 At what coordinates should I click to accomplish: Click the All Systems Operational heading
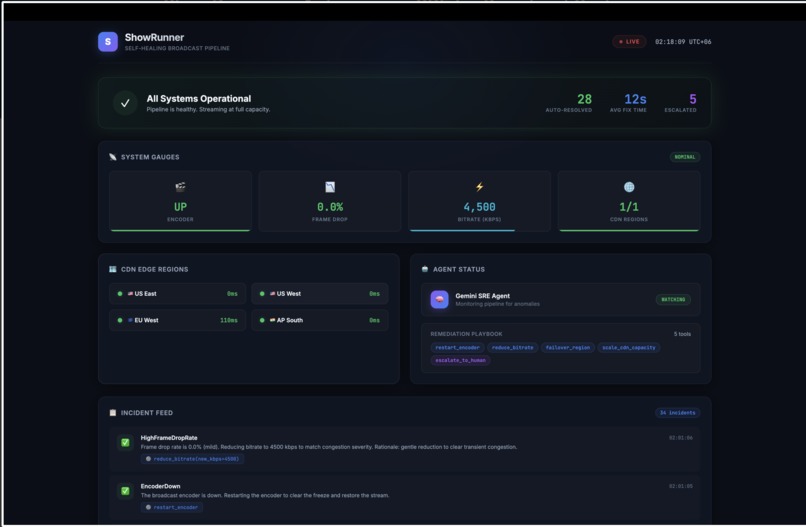click(199, 98)
